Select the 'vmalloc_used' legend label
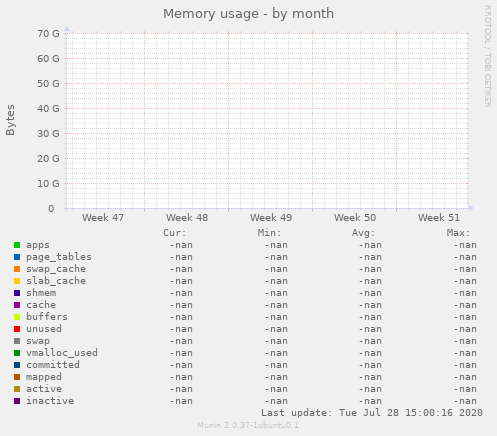The width and height of the screenshot is (497, 436). click(62, 353)
